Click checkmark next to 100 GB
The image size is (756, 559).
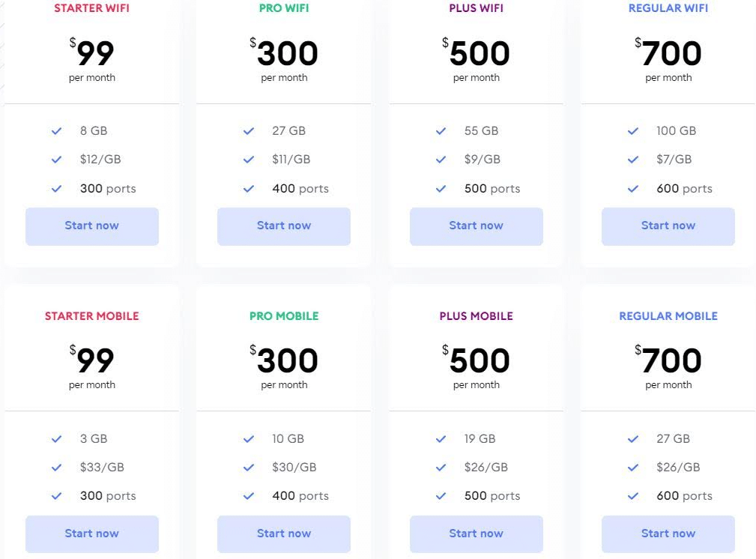632,130
